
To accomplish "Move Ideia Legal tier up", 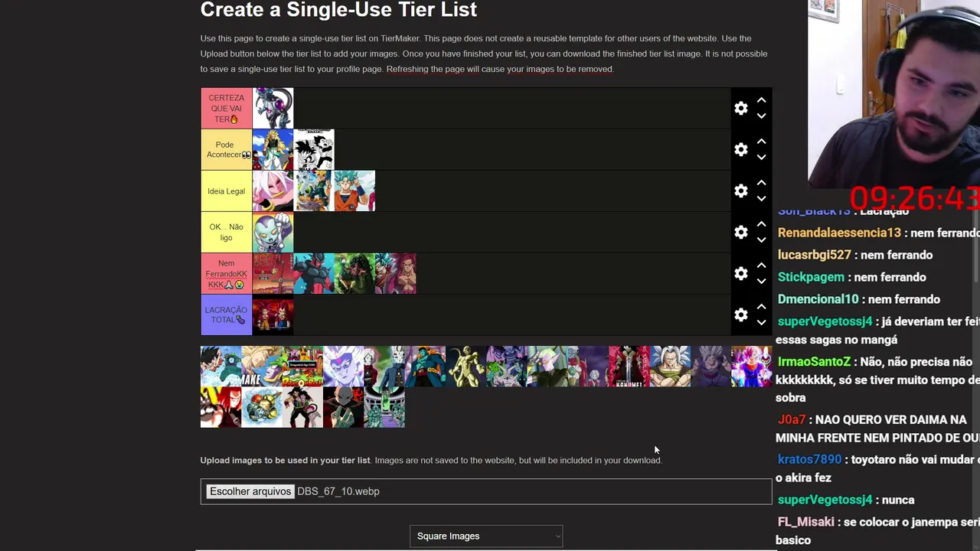I will click(x=761, y=183).
